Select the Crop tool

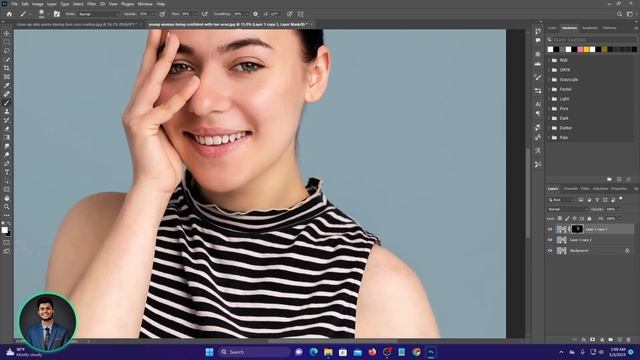pos(7,68)
